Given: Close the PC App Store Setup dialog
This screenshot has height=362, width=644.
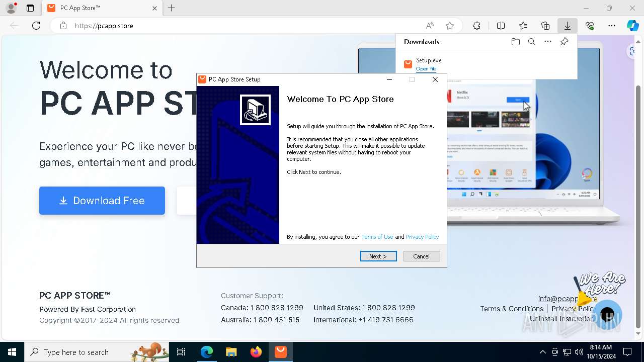Looking at the screenshot, I should click(435, 79).
